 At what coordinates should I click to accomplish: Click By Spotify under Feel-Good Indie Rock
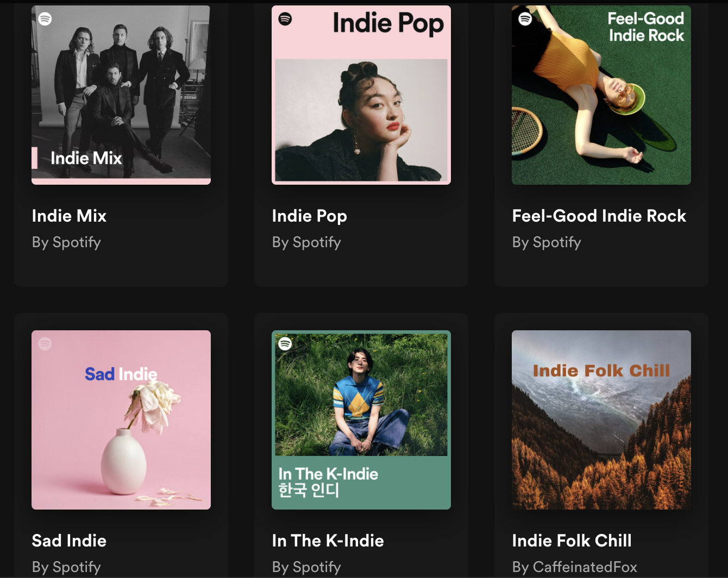[x=547, y=242]
